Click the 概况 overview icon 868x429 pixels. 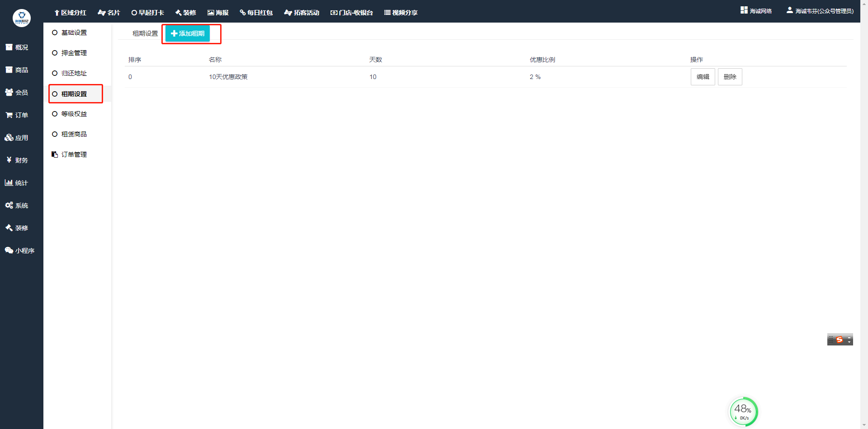[x=9, y=47]
